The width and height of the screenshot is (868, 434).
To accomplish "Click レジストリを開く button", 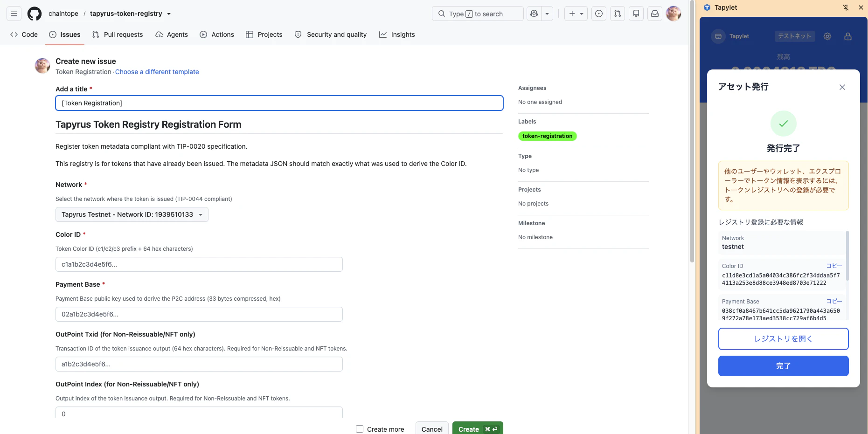I will [x=784, y=339].
